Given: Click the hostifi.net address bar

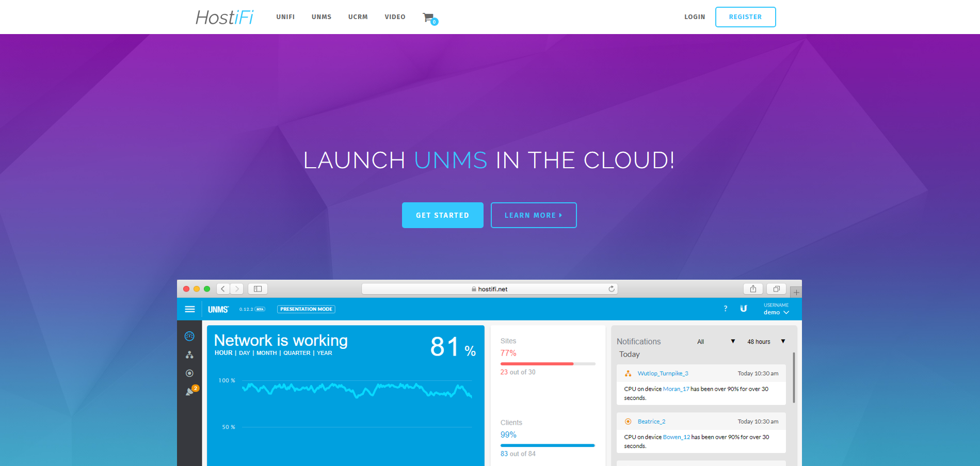Looking at the screenshot, I should coord(490,289).
